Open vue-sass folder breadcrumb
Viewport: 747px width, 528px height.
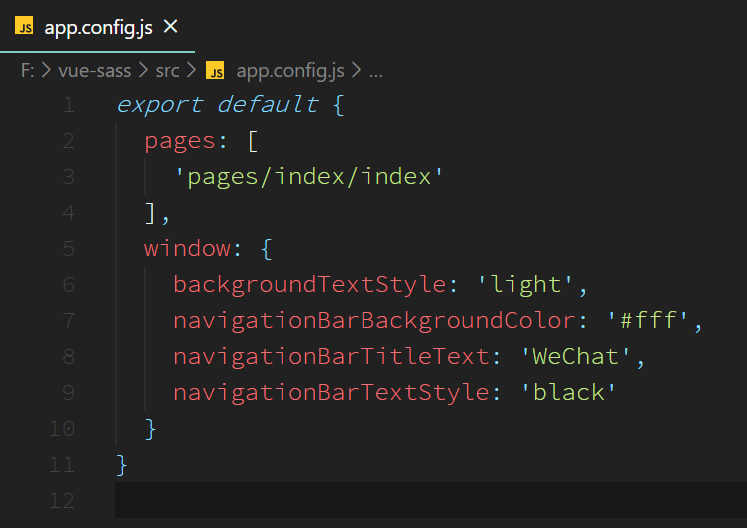94,71
